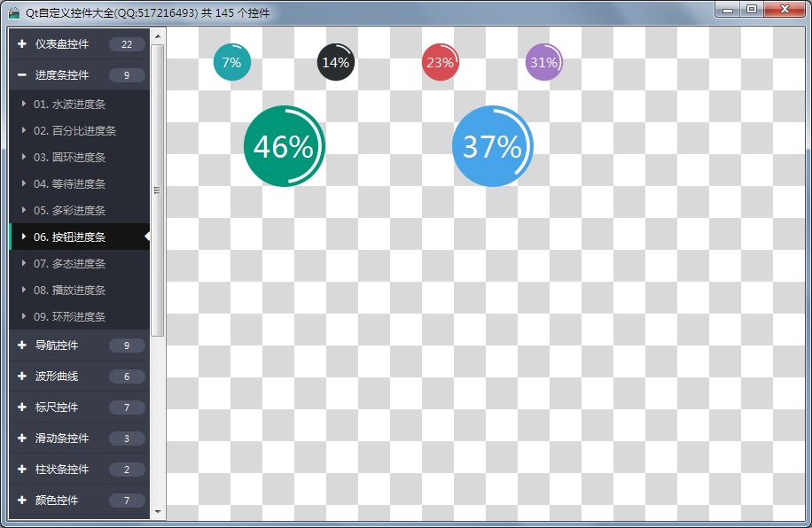Click the large green 46% progress button

(x=285, y=146)
